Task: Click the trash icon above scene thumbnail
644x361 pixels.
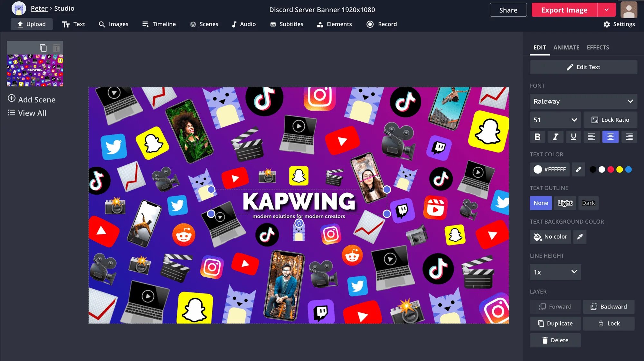Action: coord(56,48)
